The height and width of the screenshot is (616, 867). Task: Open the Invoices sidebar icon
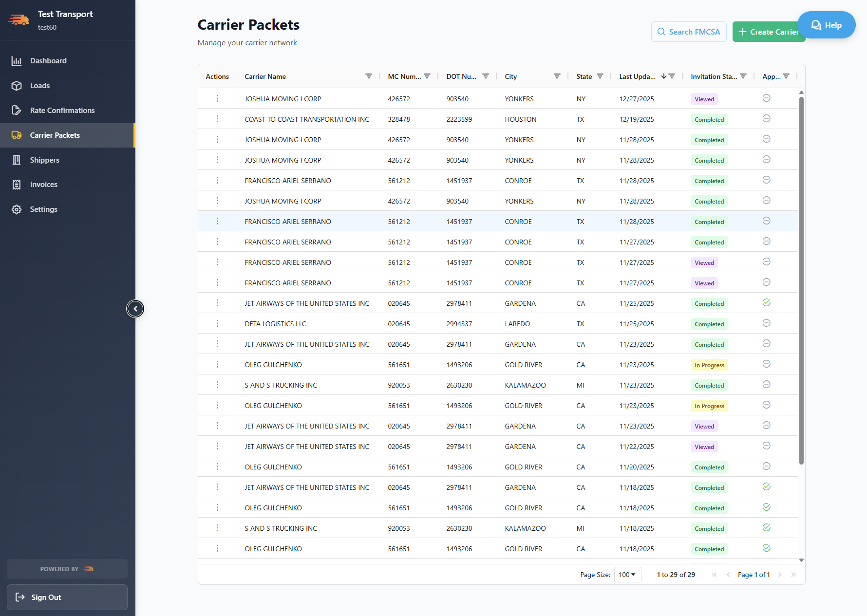(x=17, y=184)
